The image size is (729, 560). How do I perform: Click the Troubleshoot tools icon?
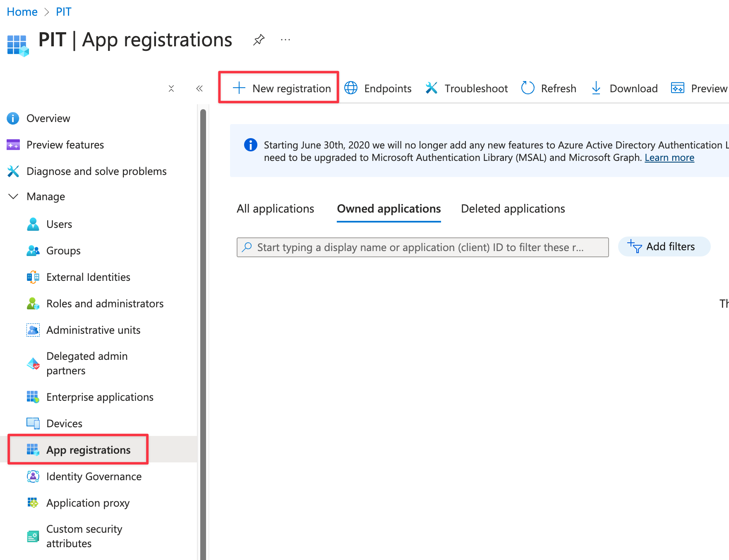click(x=432, y=88)
